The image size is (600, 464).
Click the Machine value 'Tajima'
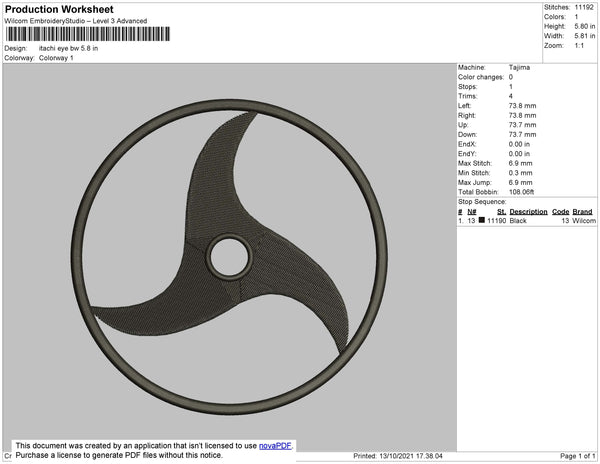519,67
